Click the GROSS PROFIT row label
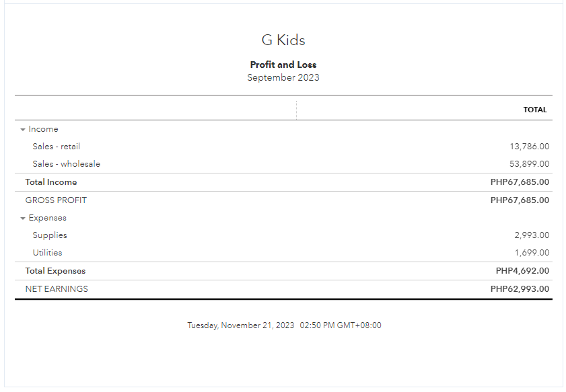 pos(56,200)
